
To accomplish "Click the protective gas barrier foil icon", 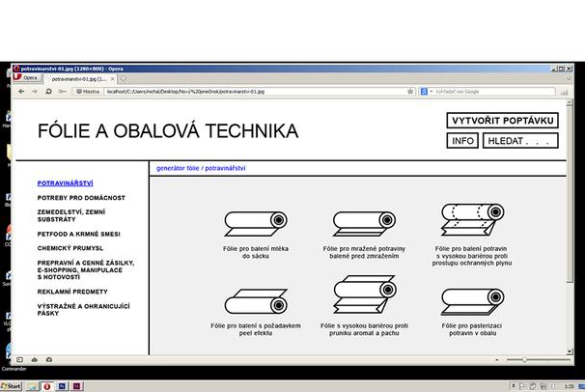I will pos(472,220).
